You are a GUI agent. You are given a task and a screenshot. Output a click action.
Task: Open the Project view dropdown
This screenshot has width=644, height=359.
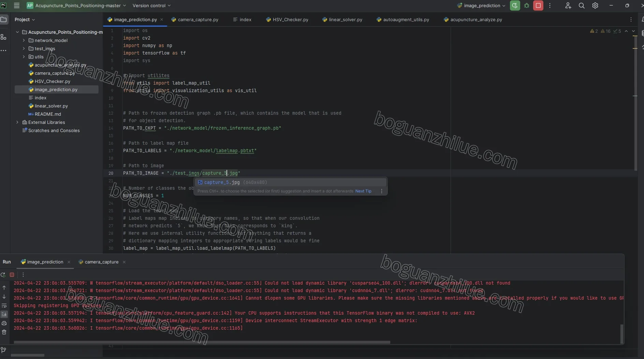point(25,19)
